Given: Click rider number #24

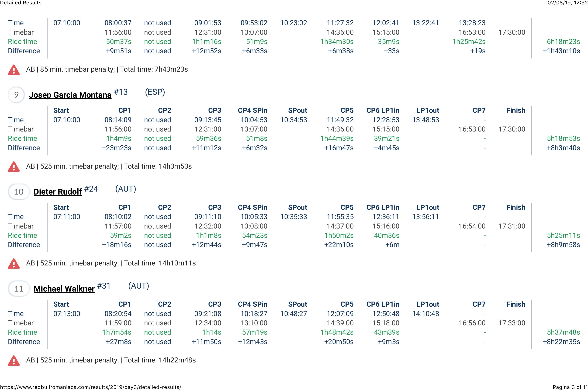Looking at the screenshot, I should click(91, 189).
